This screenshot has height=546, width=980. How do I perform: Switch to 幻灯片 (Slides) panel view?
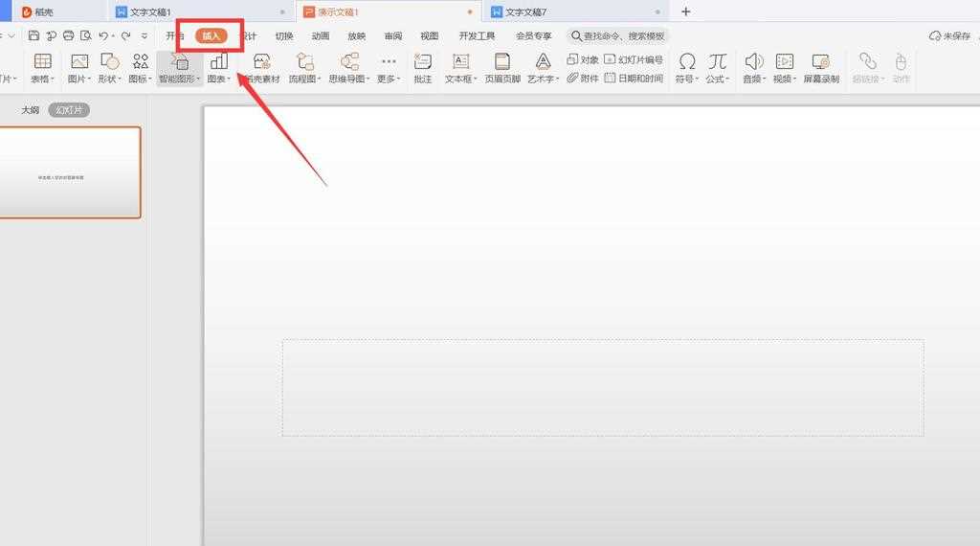[69, 110]
